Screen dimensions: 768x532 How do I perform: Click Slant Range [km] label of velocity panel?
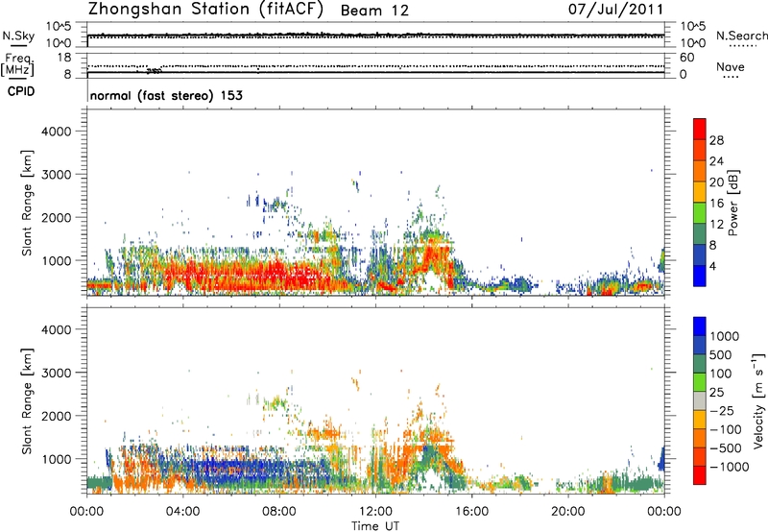tap(27, 401)
